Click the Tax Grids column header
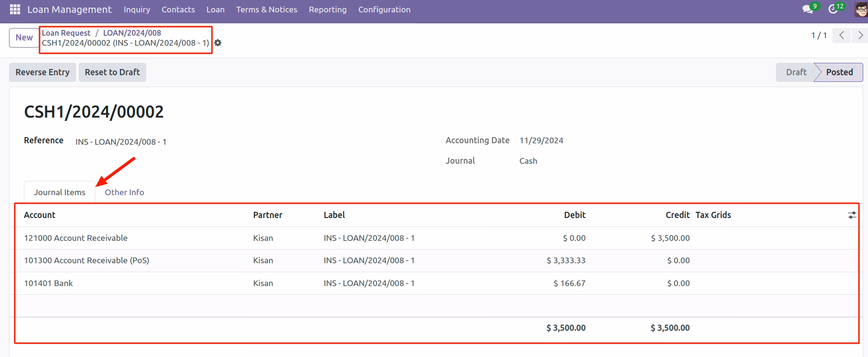This screenshot has width=868, height=357. tap(713, 215)
